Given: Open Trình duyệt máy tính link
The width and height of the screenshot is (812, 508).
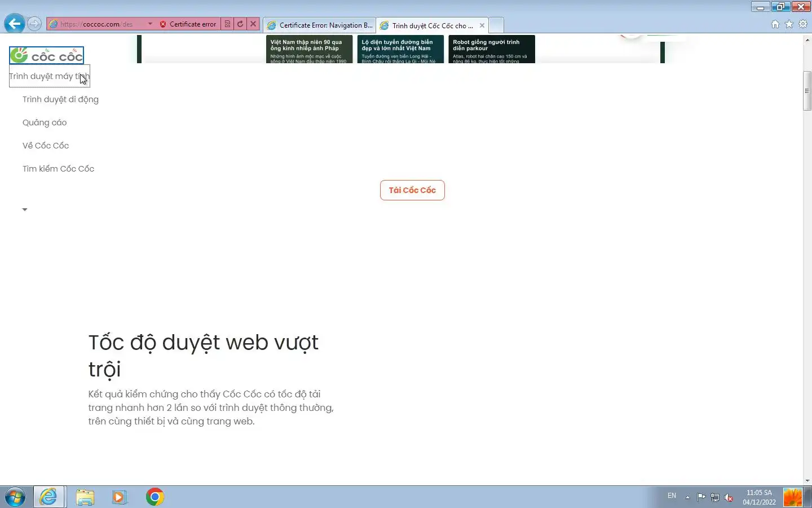Looking at the screenshot, I should pyautogui.click(x=50, y=76).
